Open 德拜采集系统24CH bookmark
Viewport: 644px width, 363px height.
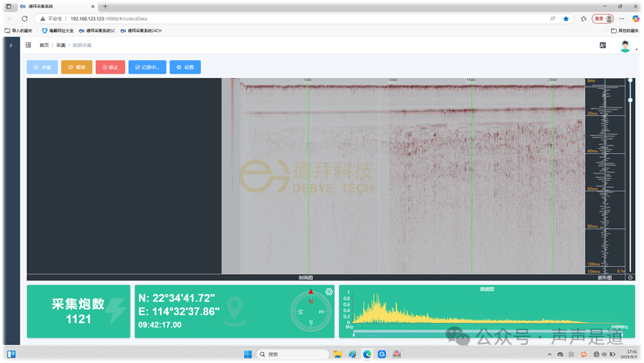coord(141,30)
